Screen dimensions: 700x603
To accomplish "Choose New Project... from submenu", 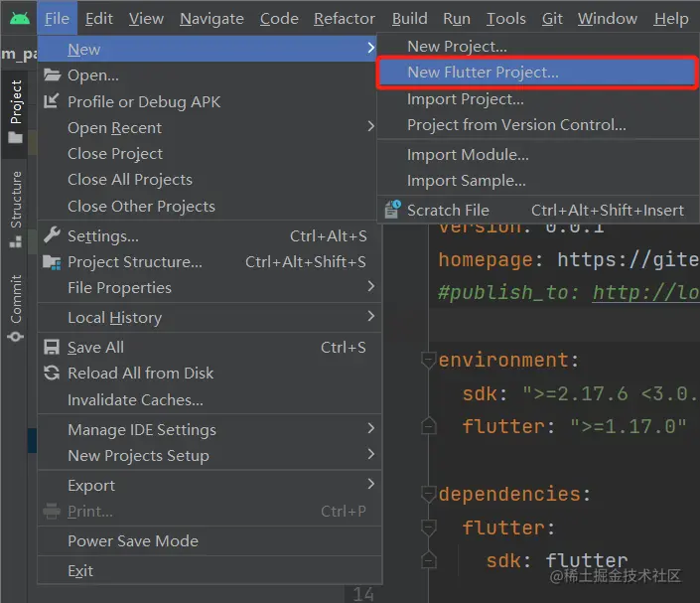I will pos(537,46).
